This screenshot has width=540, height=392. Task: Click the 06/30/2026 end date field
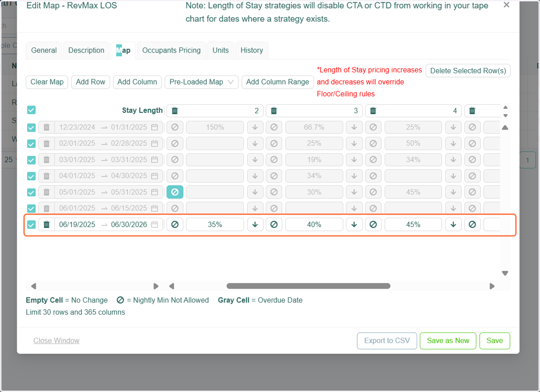coord(129,224)
